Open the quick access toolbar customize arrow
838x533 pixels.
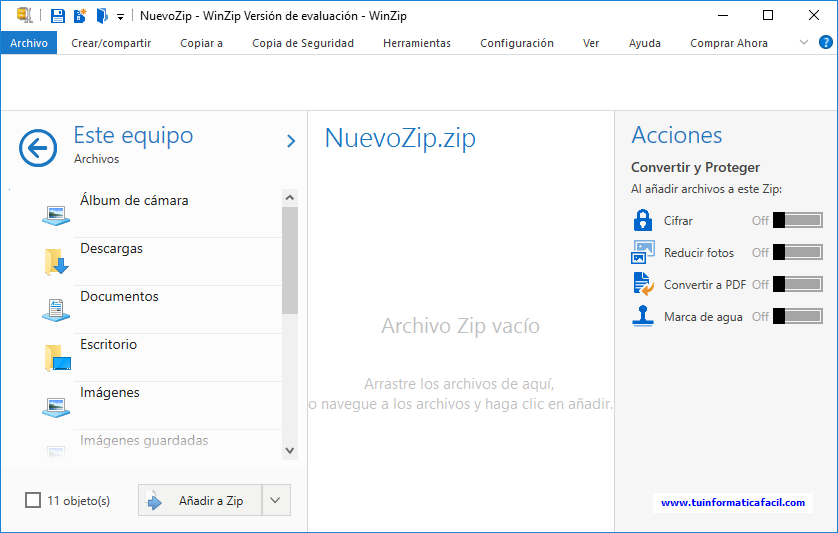click(x=121, y=17)
